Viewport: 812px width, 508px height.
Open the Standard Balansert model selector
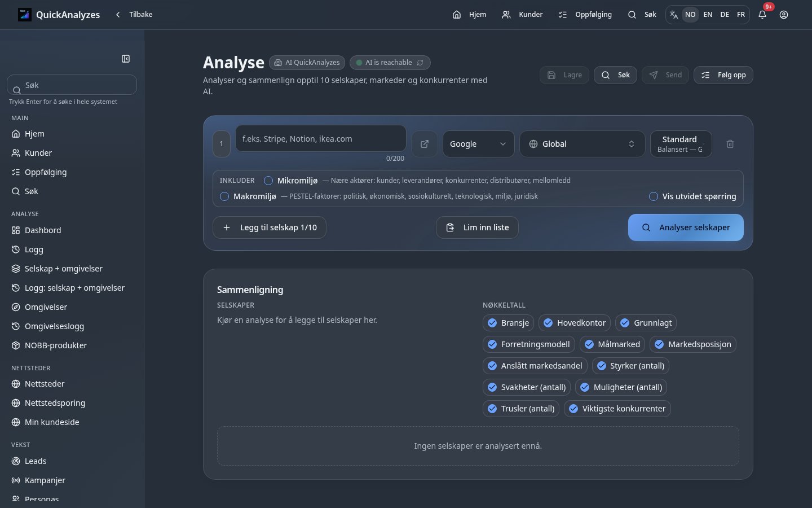[x=681, y=144]
